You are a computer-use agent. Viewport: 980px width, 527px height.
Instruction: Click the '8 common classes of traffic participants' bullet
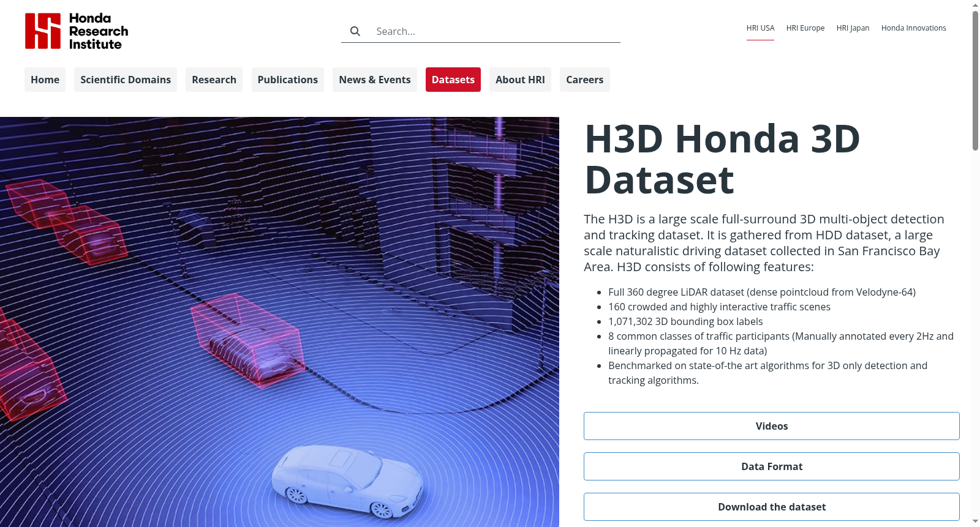(781, 343)
